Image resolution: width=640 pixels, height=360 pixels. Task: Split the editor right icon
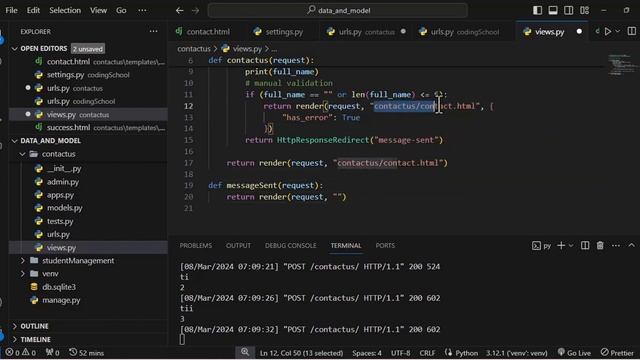[x=631, y=31]
